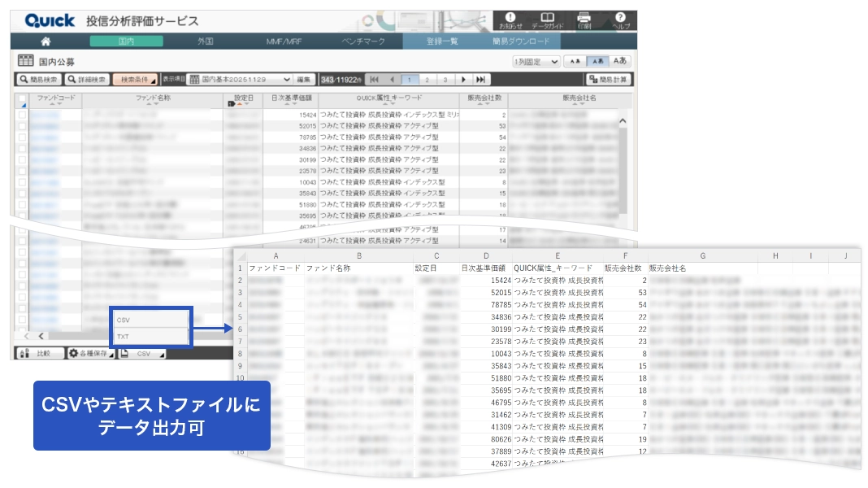868x488 pixels.
Task: Jump to first page of results
Action: click(x=374, y=80)
